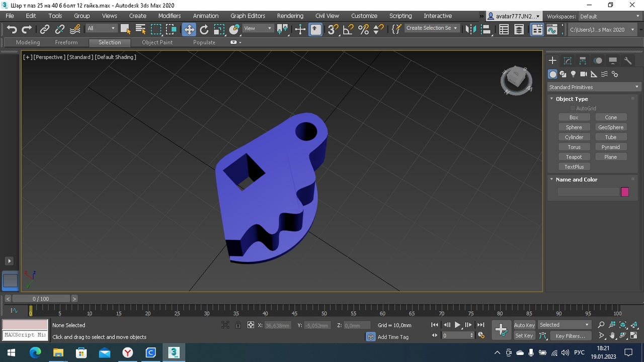Click the Align tool icon
This screenshot has height=362, width=644.
pyautogui.click(x=486, y=30)
